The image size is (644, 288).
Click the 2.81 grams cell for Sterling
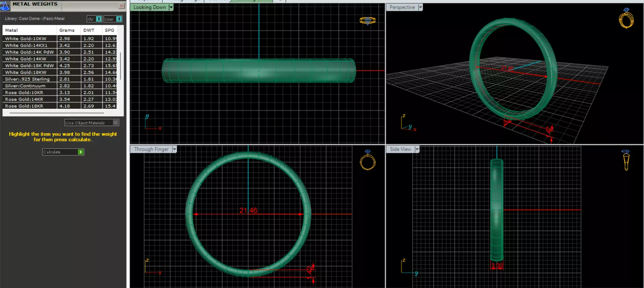click(x=69, y=79)
